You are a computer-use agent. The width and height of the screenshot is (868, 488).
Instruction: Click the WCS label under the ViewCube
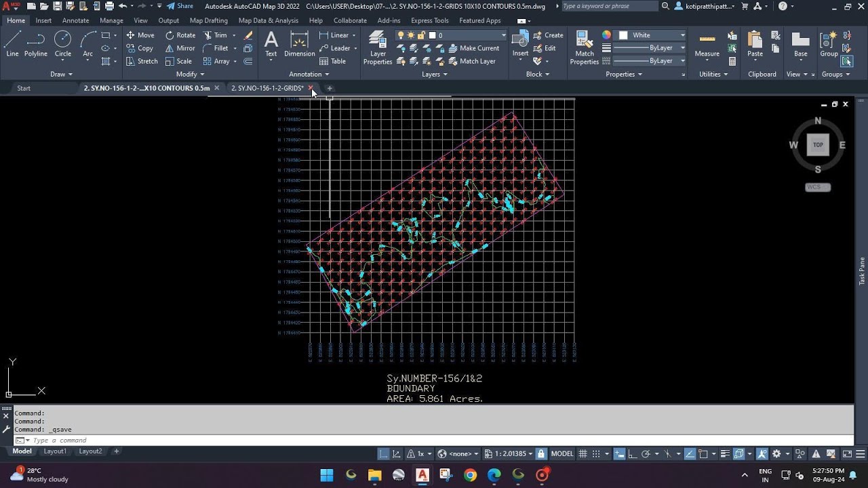(x=817, y=187)
